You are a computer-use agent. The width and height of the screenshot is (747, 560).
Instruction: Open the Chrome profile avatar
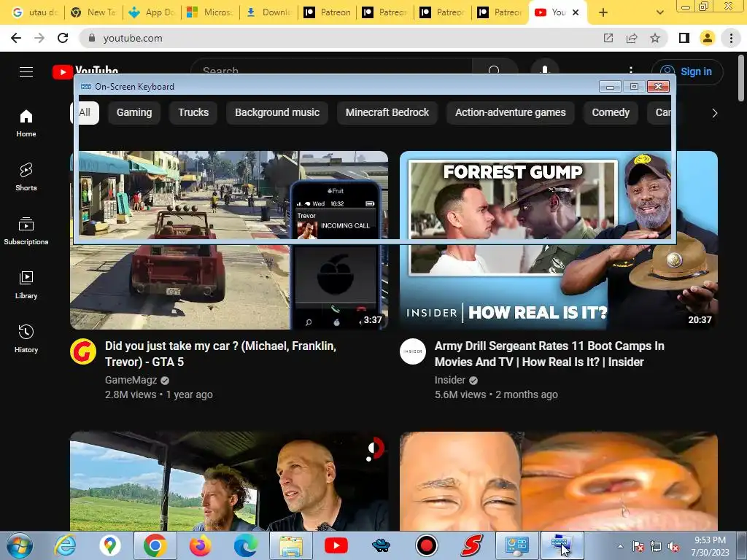pyautogui.click(x=708, y=38)
